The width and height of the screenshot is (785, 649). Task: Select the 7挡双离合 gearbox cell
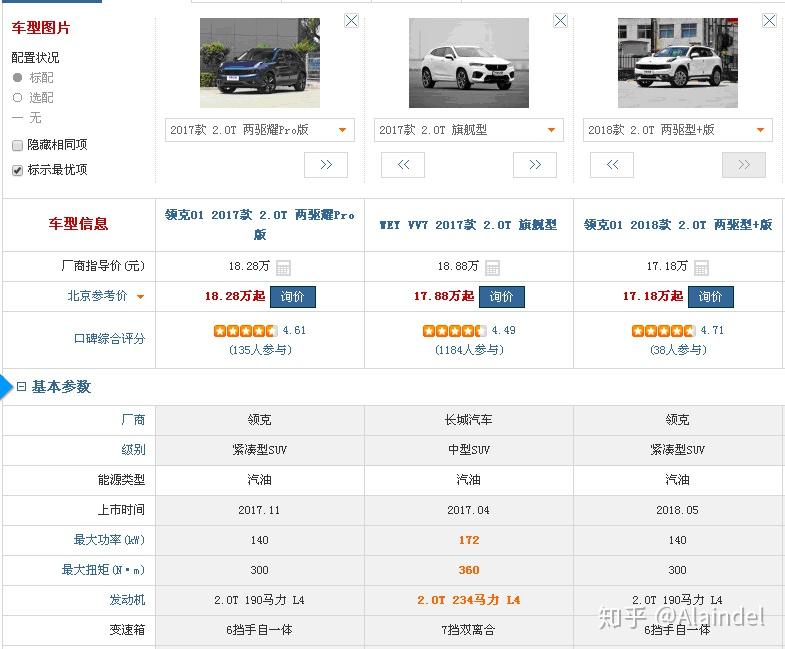pyautogui.click(x=469, y=630)
